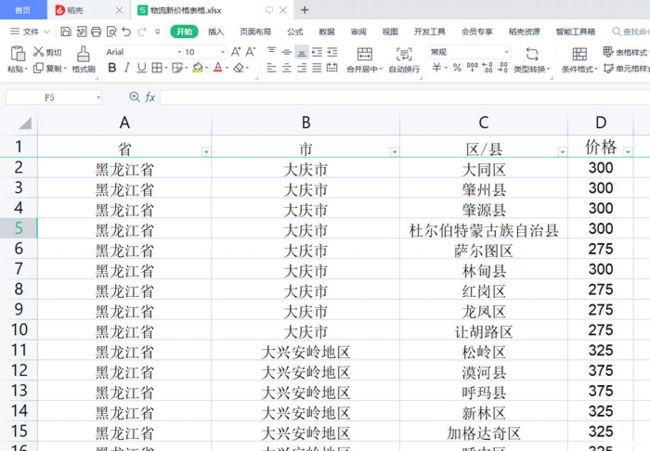
Task: Switch to the 页面布局 ribbon tab
Action: pyautogui.click(x=255, y=32)
